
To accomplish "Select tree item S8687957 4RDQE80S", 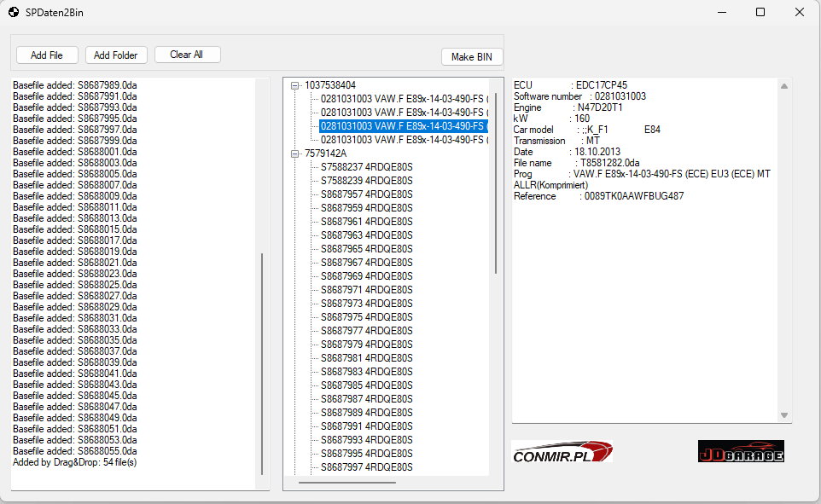I will click(x=366, y=194).
